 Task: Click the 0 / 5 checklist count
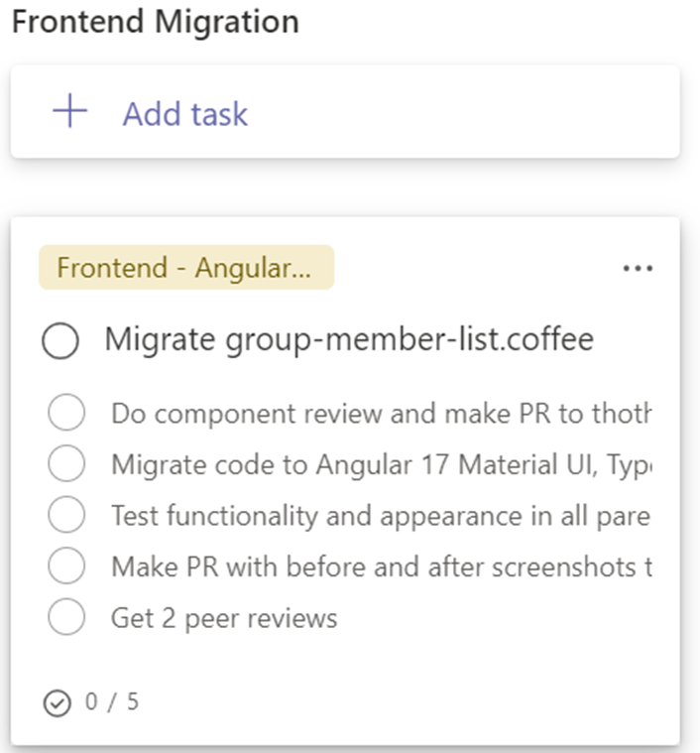tap(112, 703)
